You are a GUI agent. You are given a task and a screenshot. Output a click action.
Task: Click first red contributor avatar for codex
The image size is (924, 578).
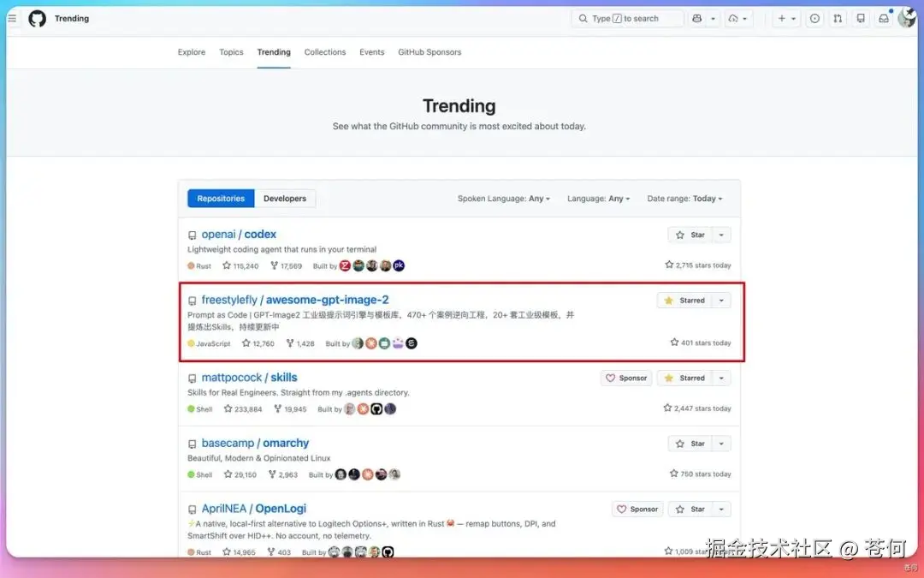coord(345,265)
